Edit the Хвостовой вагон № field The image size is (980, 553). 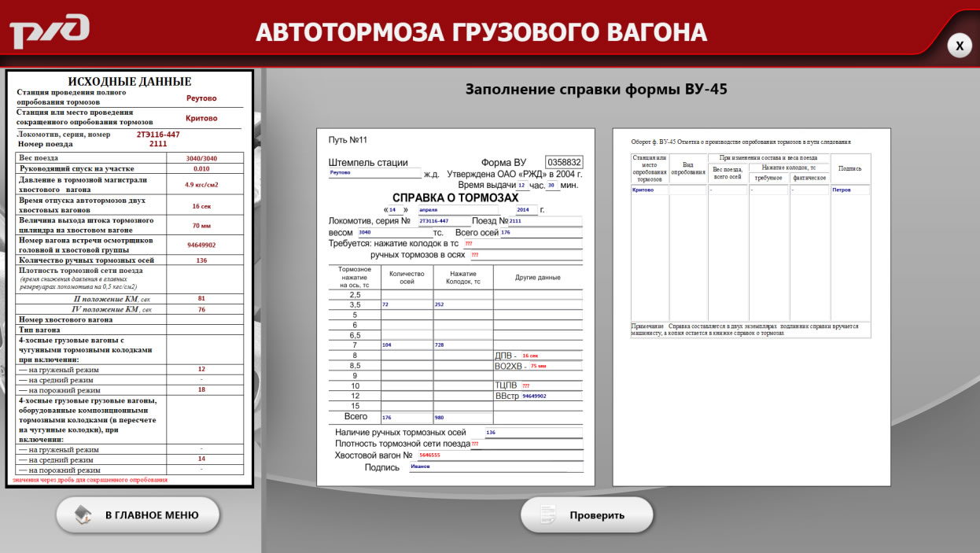(500, 455)
